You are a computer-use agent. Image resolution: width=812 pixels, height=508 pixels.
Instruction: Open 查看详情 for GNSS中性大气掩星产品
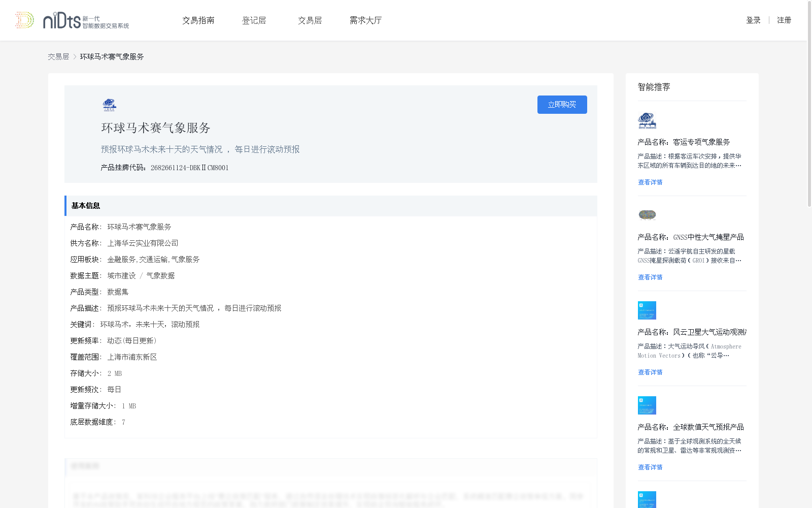click(x=650, y=277)
